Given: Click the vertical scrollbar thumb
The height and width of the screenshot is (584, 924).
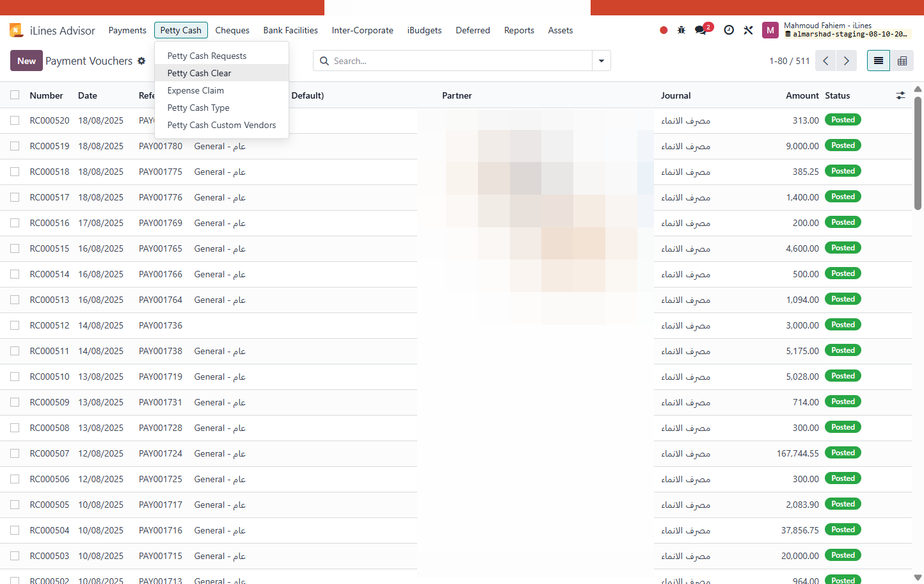Looking at the screenshot, I should [918, 154].
